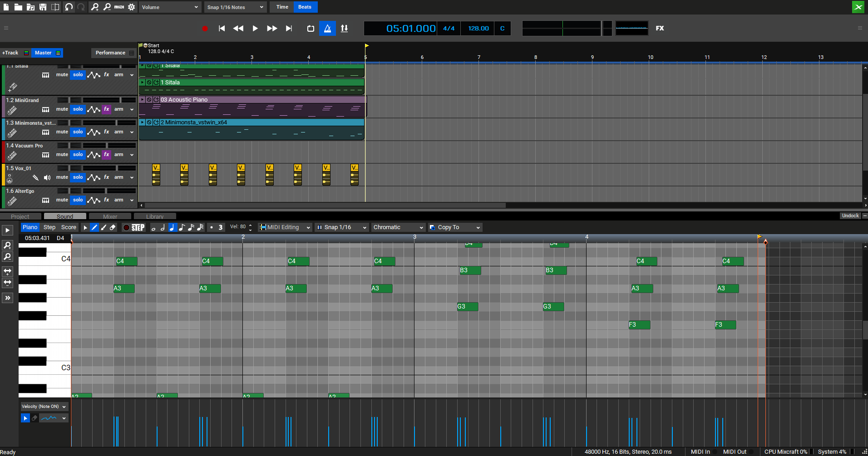Screen dimensions: 868x456
Task: Switch to the Piano roll view
Action: click(x=30, y=227)
